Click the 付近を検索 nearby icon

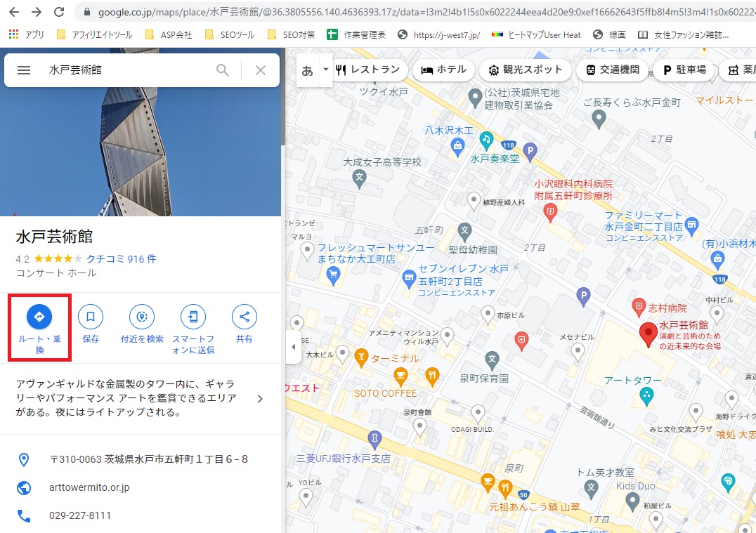pos(142,317)
